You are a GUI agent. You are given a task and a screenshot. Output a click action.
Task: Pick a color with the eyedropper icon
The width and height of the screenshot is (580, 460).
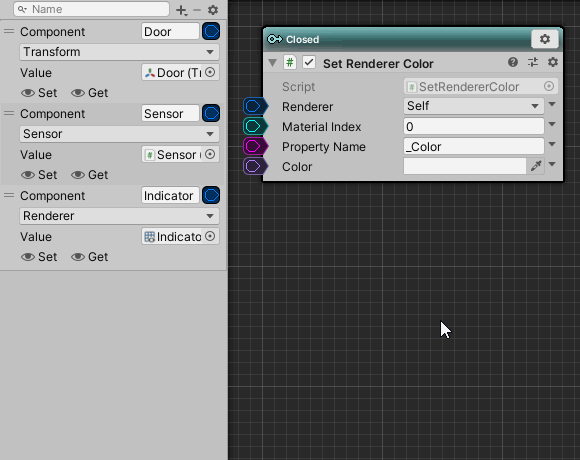tap(536, 166)
